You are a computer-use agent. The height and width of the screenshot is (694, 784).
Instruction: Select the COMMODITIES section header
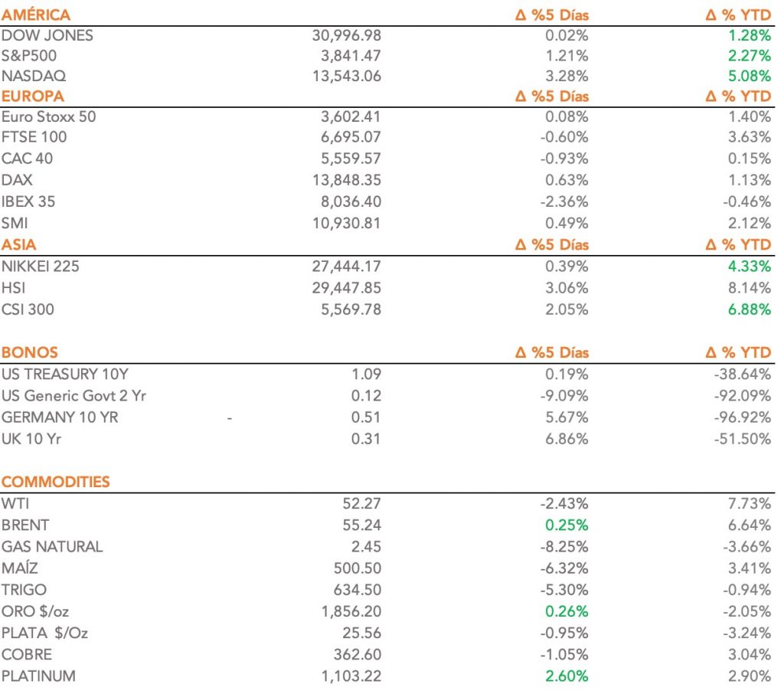coord(56,482)
